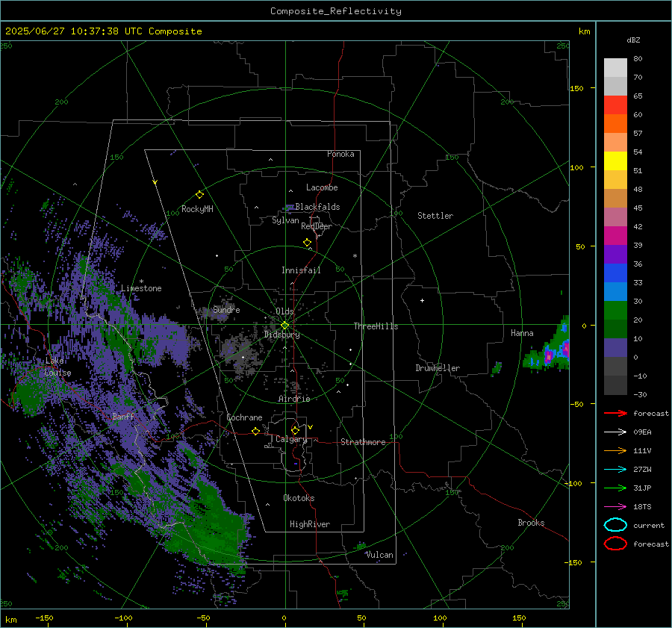Click the small green echo west of Drumheller
This screenshot has height=628, width=672.
pos(497,367)
